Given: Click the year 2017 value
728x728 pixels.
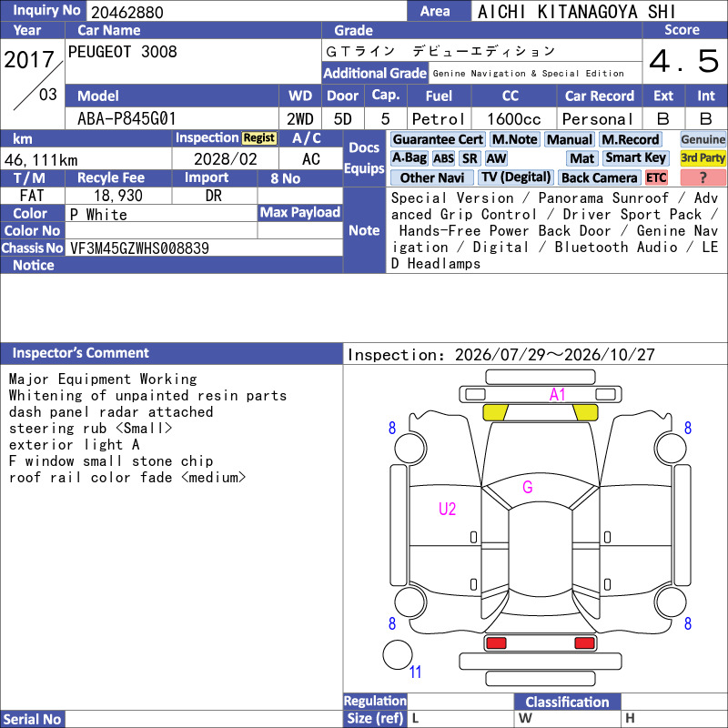Looking at the screenshot, I should pyautogui.click(x=29, y=60).
